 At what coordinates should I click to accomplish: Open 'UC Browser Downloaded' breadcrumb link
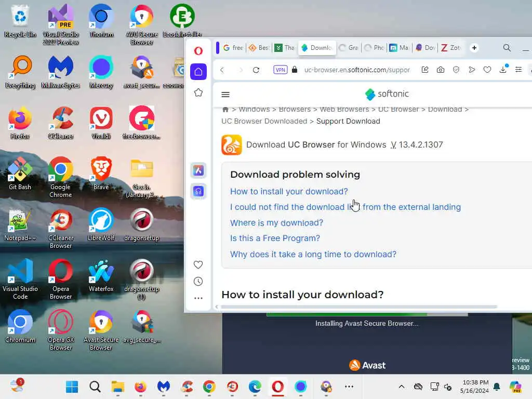(264, 121)
